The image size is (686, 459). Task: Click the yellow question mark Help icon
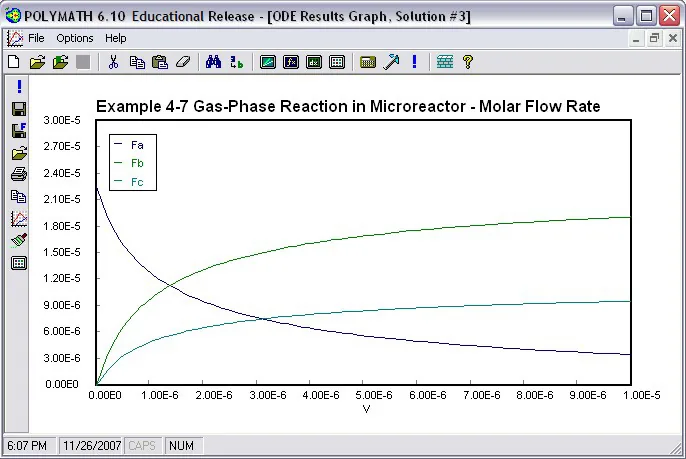click(x=468, y=62)
